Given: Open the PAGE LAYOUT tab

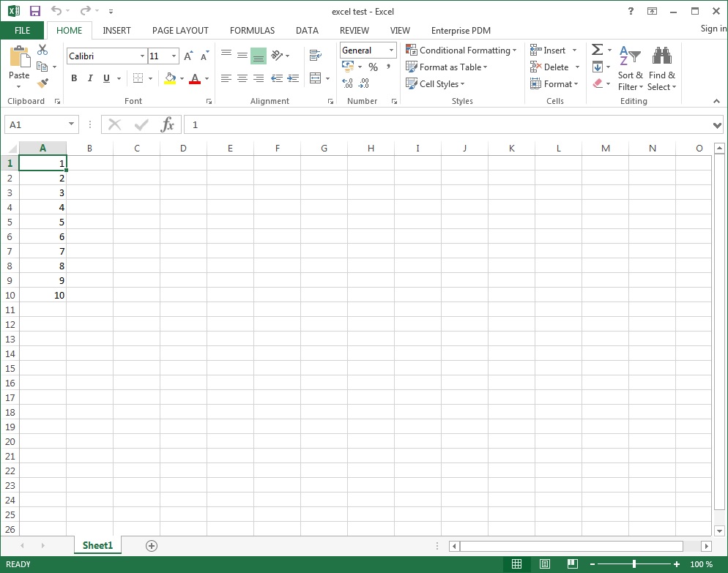Looking at the screenshot, I should 180,31.
